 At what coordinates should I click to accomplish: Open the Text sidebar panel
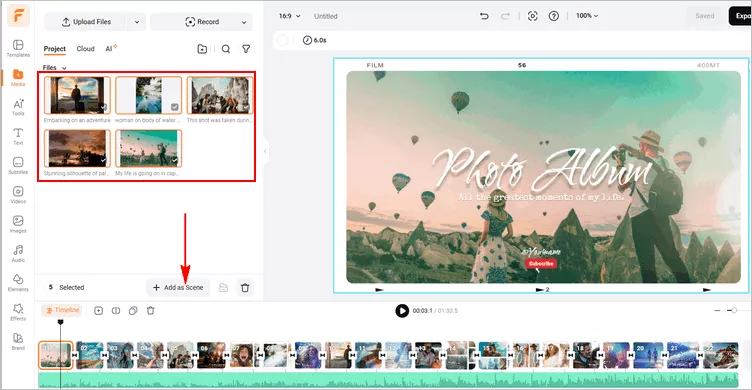click(18, 136)
